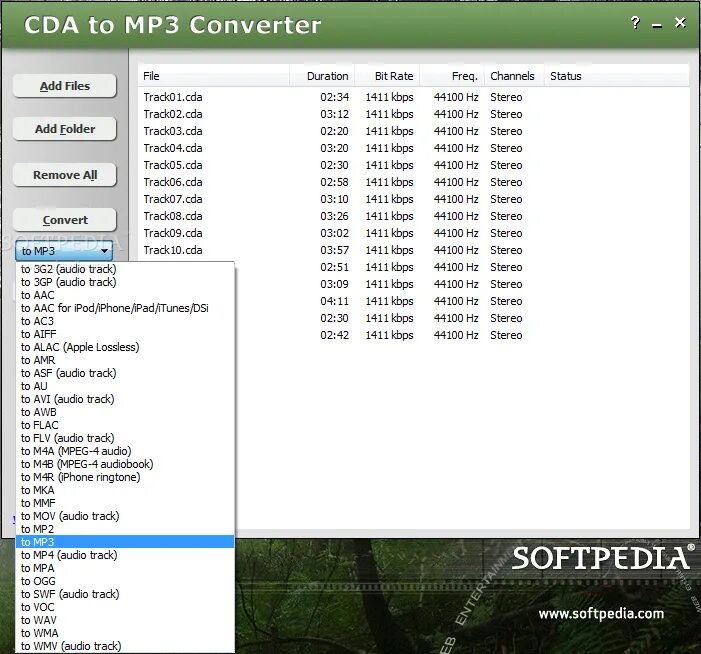
Task: Collapse the 'to MP3' format dropdown
Action: click(x=64, y=251)
